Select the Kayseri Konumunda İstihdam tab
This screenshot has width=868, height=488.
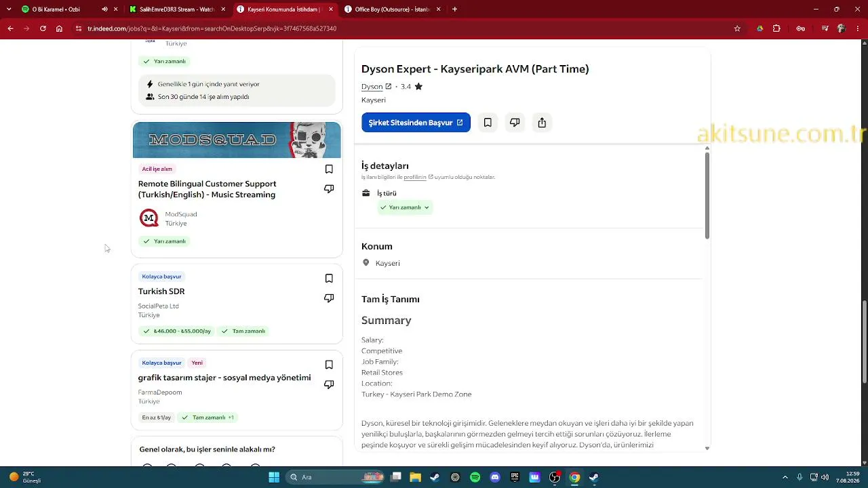[x=283, y=9]
